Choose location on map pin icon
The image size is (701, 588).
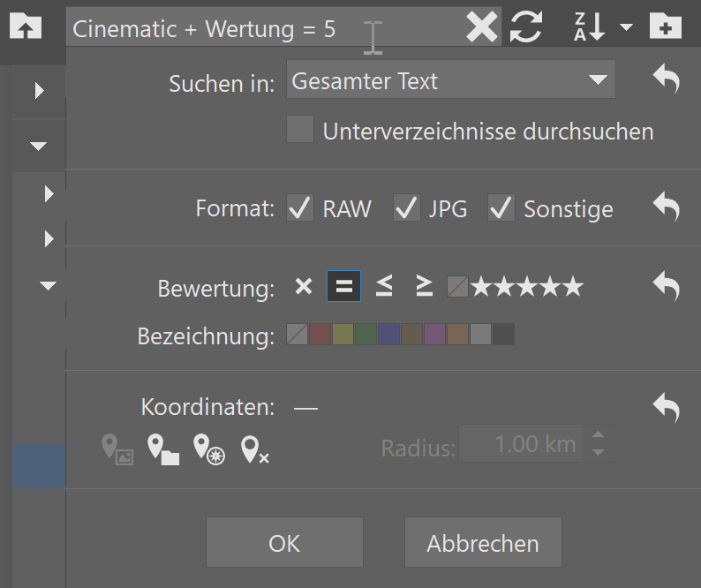pyautogui.click(x=209, y=449)
